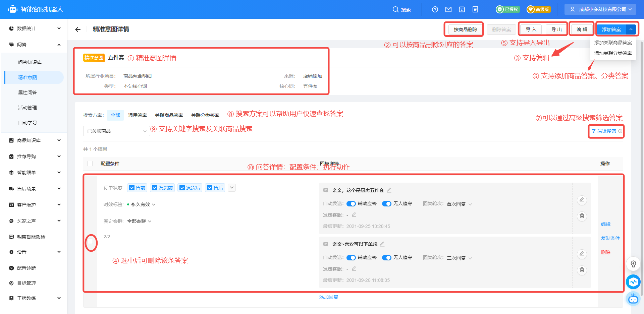Uncheck 发货前 order status
This screenshot has width=644, height=314.
(x=155, y=188)
